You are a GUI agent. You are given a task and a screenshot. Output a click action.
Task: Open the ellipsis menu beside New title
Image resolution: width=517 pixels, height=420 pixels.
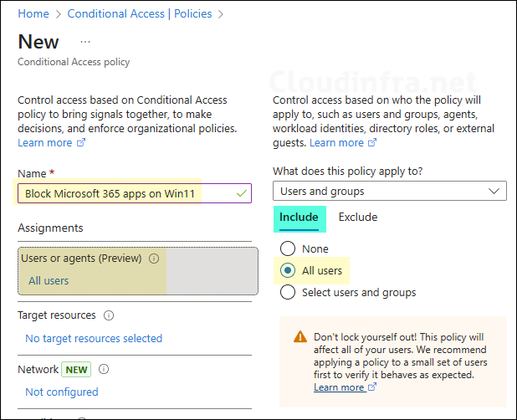tap(85, 41)
